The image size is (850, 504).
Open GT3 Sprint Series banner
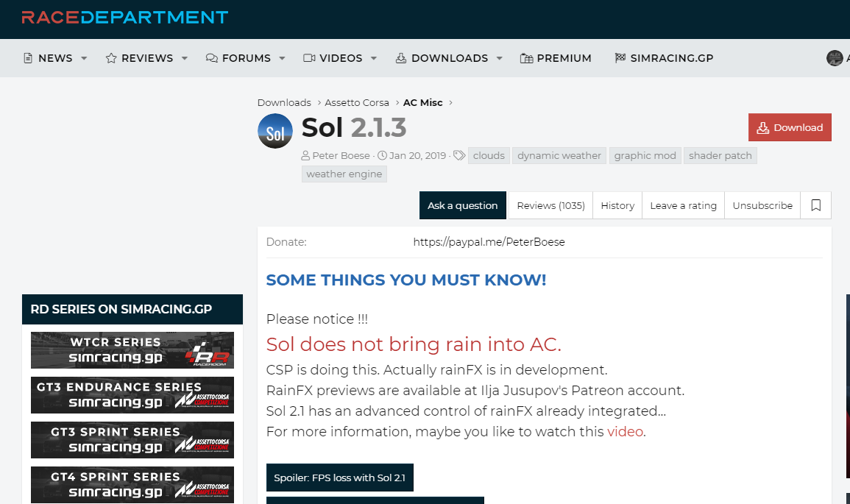tap(132, 440)
